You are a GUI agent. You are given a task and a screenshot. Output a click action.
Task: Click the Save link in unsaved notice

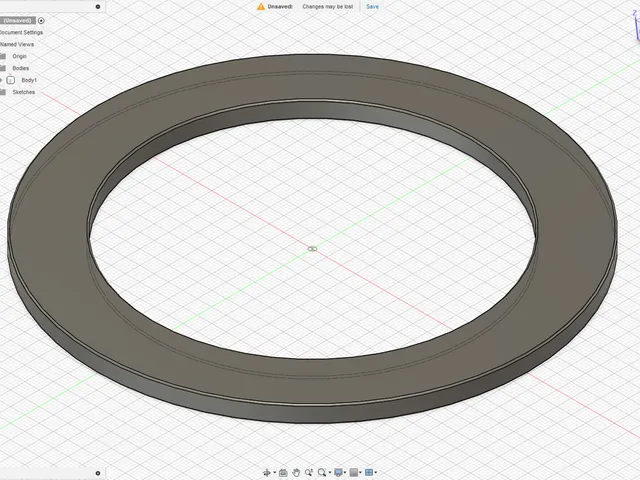coord(372,7)
